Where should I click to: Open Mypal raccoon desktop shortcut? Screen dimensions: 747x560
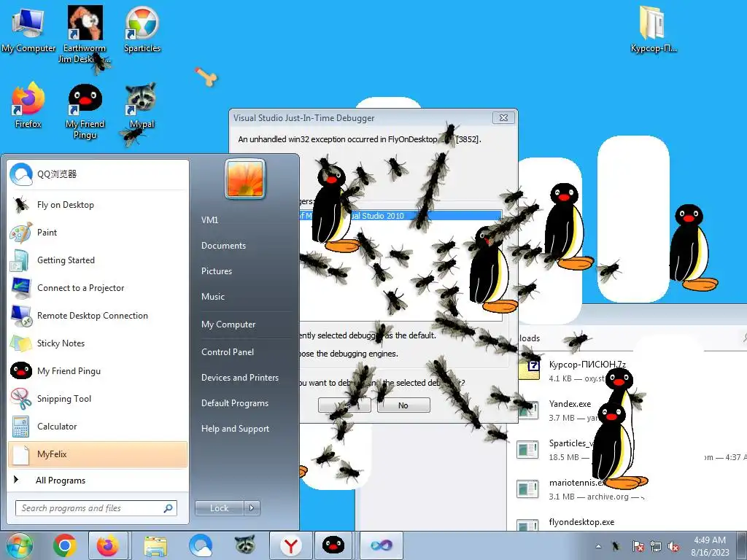click(x=142, y=106)
